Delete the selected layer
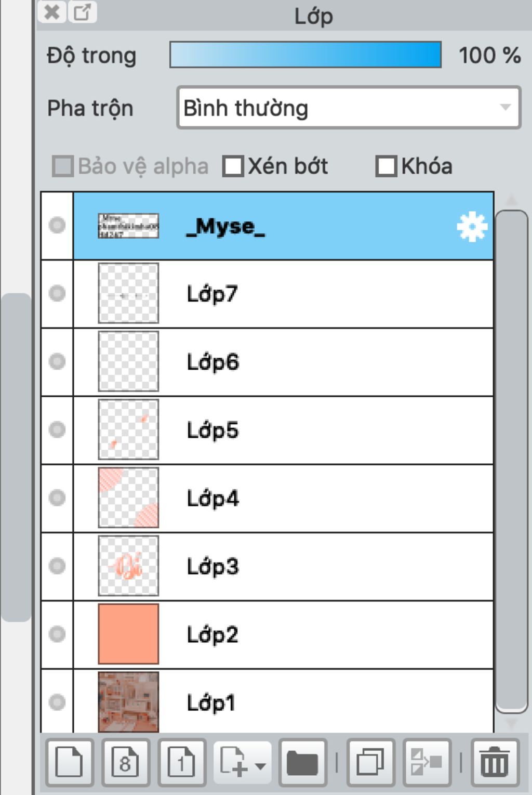Image resolution: width=532 pixels, height=795 pixels. pos(494,762)
